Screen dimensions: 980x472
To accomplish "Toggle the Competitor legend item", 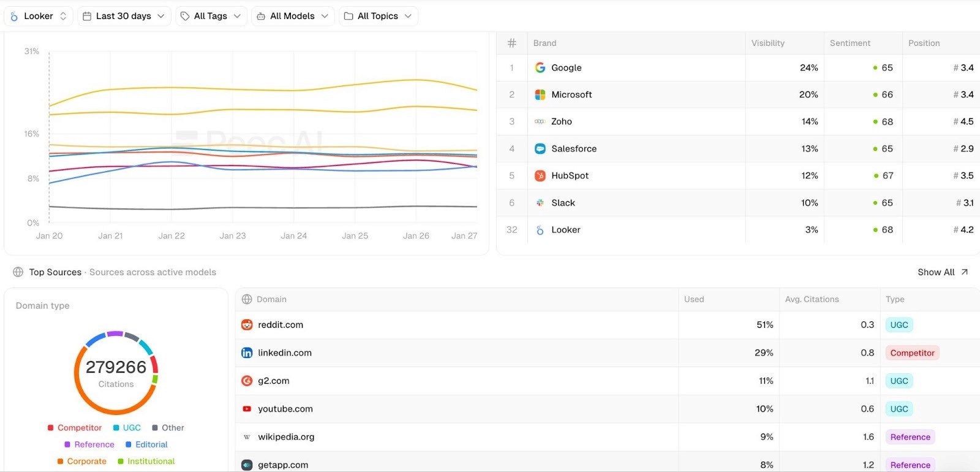I will tap(75, 428).
